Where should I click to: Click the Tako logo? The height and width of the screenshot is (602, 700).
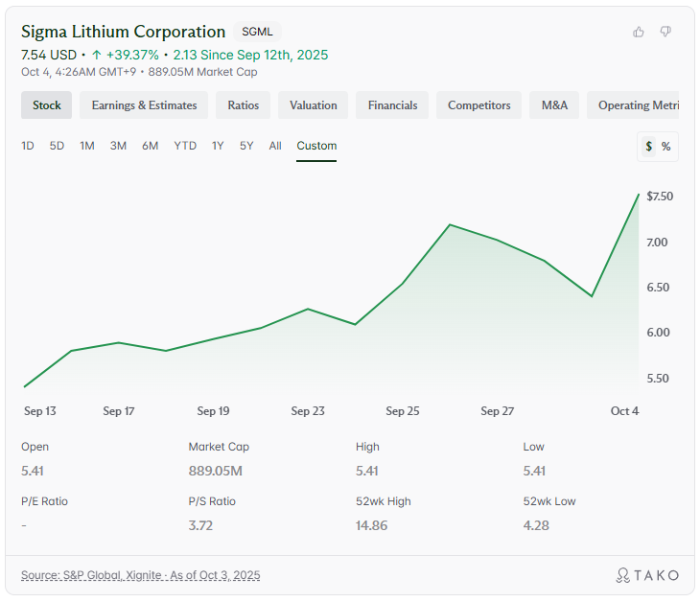pyautogui.click(x=647, y=575)
